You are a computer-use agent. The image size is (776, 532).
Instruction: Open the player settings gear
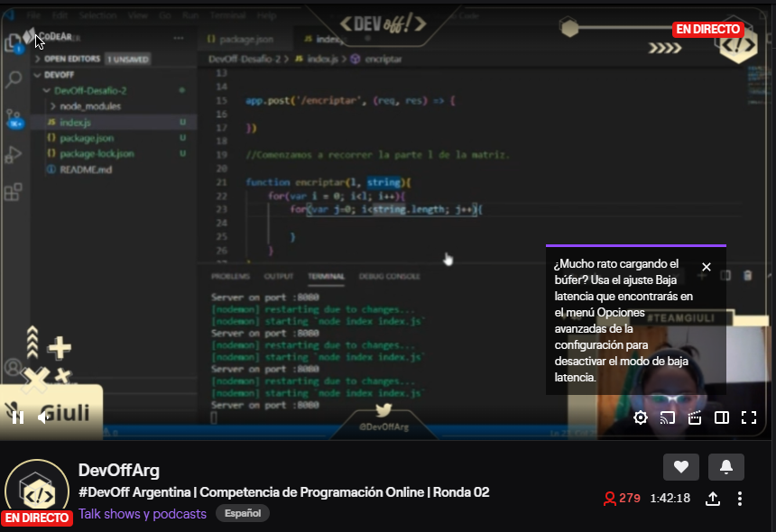point(641,417)
